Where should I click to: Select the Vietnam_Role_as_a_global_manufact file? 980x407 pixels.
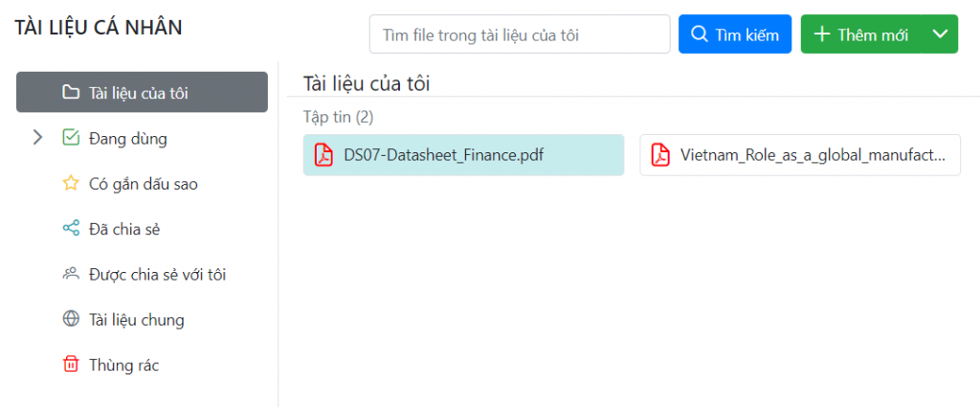point(800,155)
